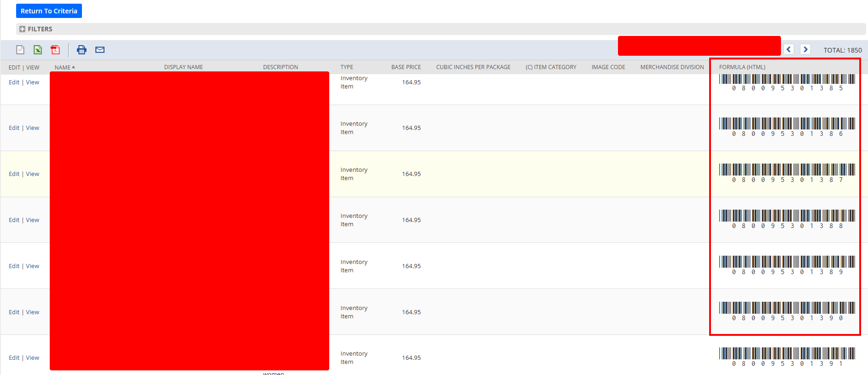Click View link for barcode 080095301385 row
The height and width of the screenshot is (375, 868).
(32, 82)
